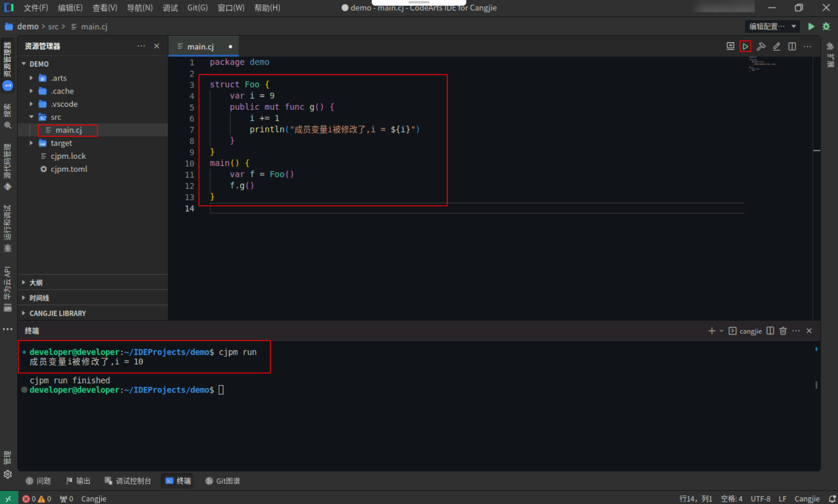Open the Search (搜索) activity bar item
838x504 pixels.
click(7, 116)
